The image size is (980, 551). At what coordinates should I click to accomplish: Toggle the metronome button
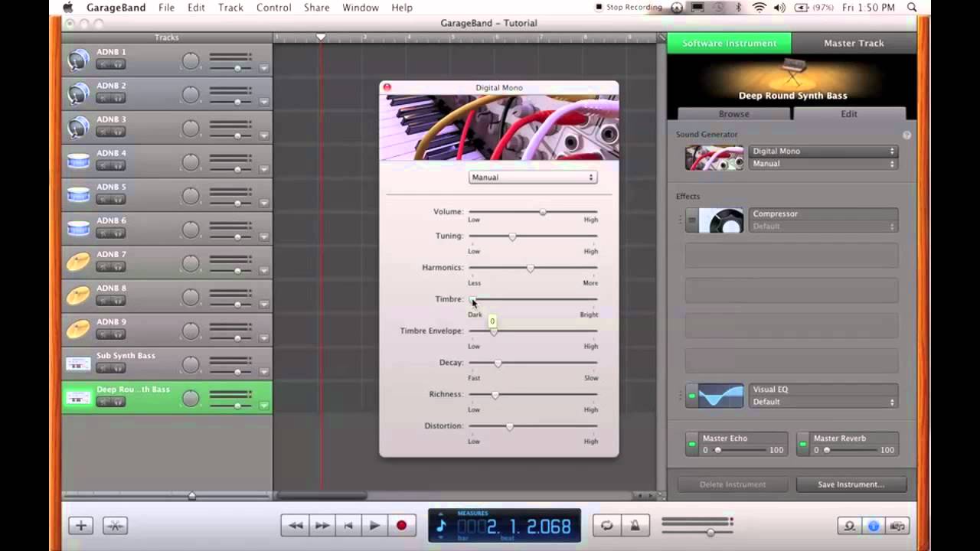click(635, 526)
